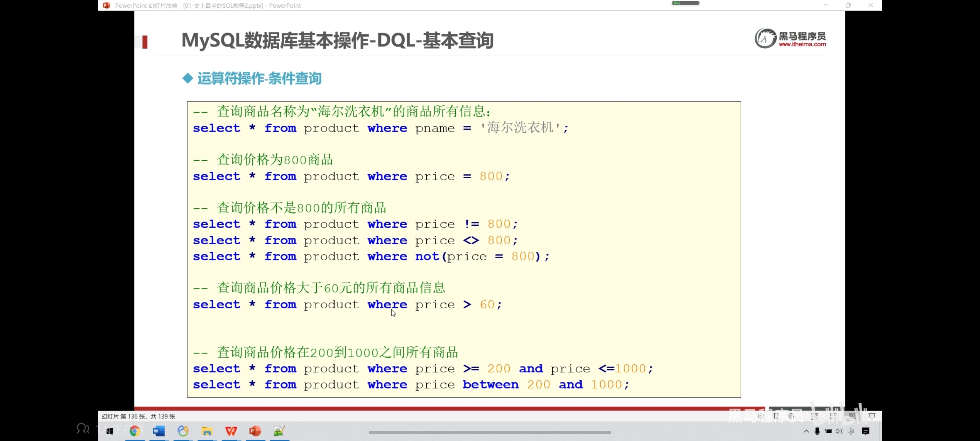Switch to Slide Sorter view icon

click(833, 416)
